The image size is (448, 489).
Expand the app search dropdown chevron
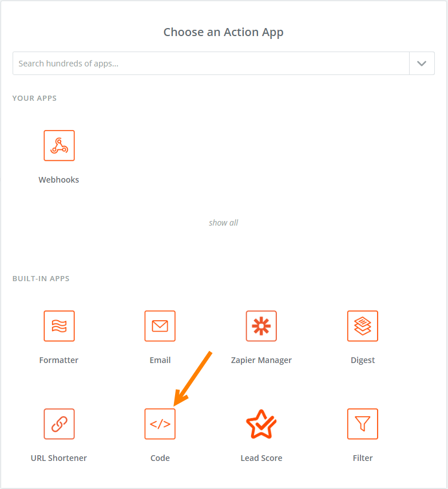[422, 64]
